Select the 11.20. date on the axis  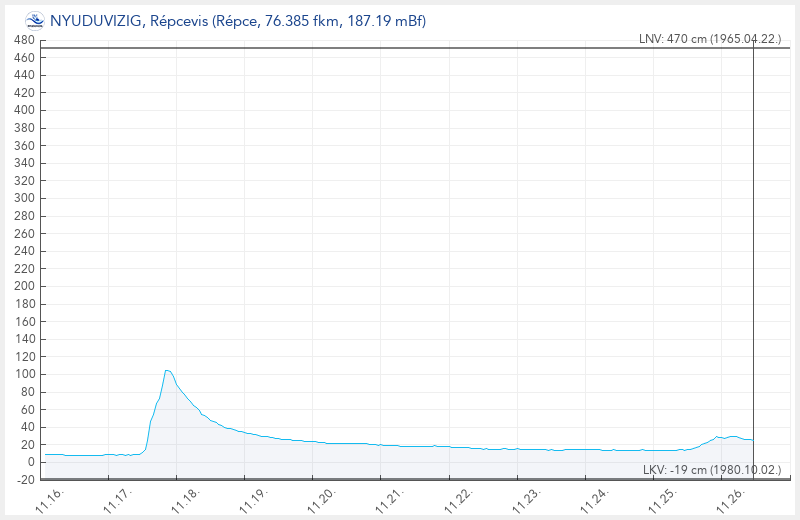click(x=322, y=497)
